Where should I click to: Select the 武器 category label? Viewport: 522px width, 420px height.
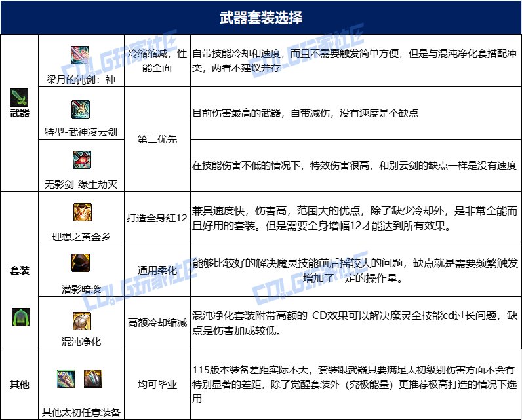point(20,113)
